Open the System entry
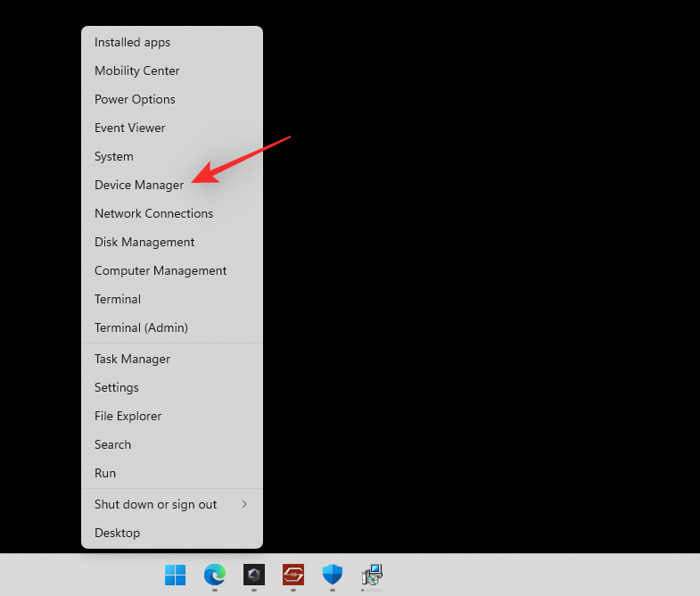Image resolution: width=700 pixels, height=596 pixels. 172,157
